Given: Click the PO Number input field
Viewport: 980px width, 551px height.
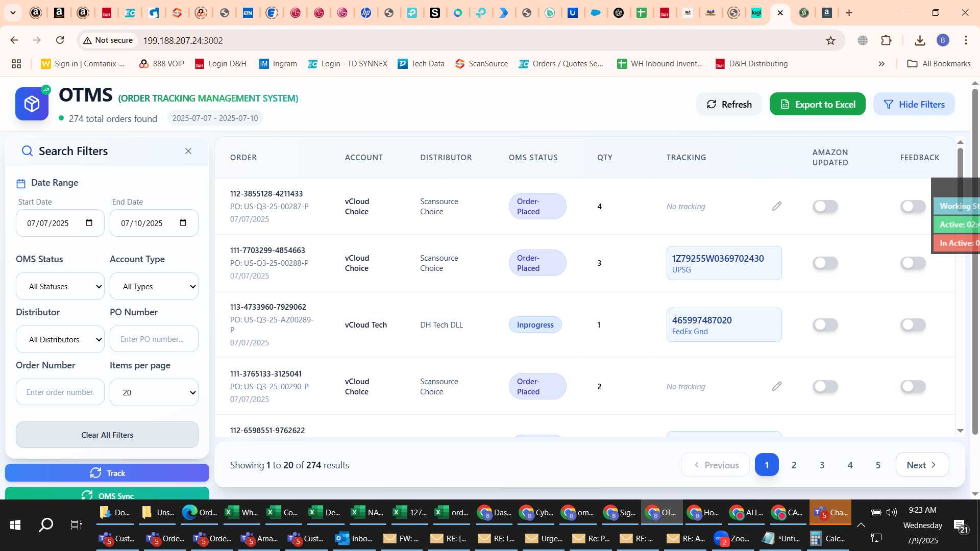Looking at the screenshot, I should (x=154, y=339).
